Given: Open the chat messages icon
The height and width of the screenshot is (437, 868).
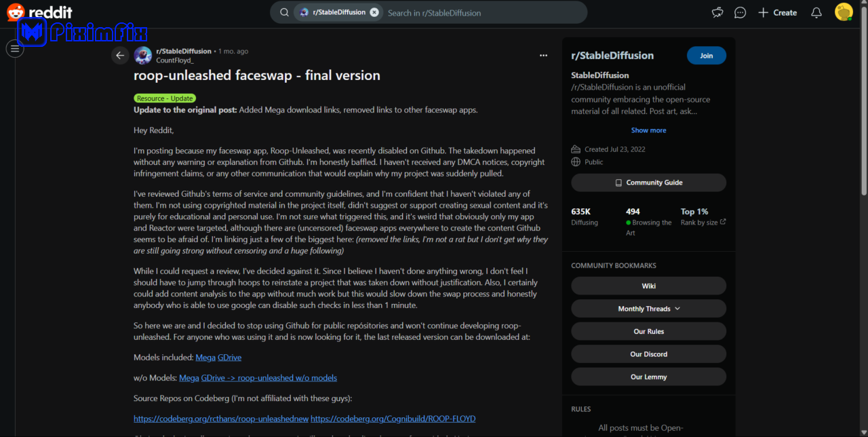Looking at the screenshot, I should pos(741,12).
